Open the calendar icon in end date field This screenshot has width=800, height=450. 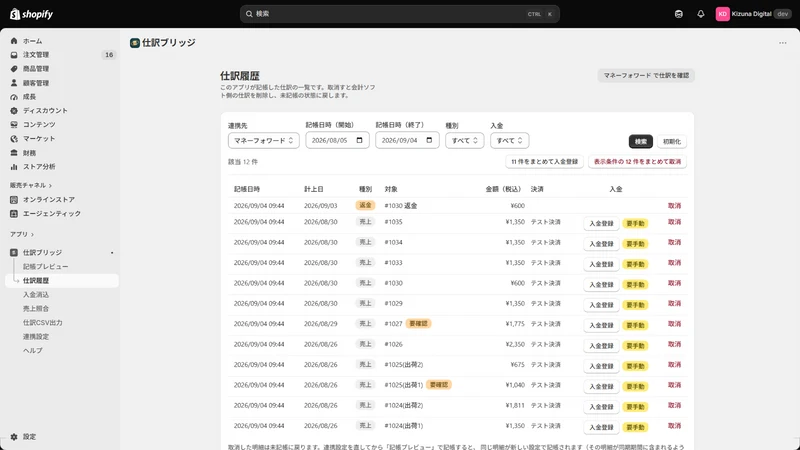429,140
